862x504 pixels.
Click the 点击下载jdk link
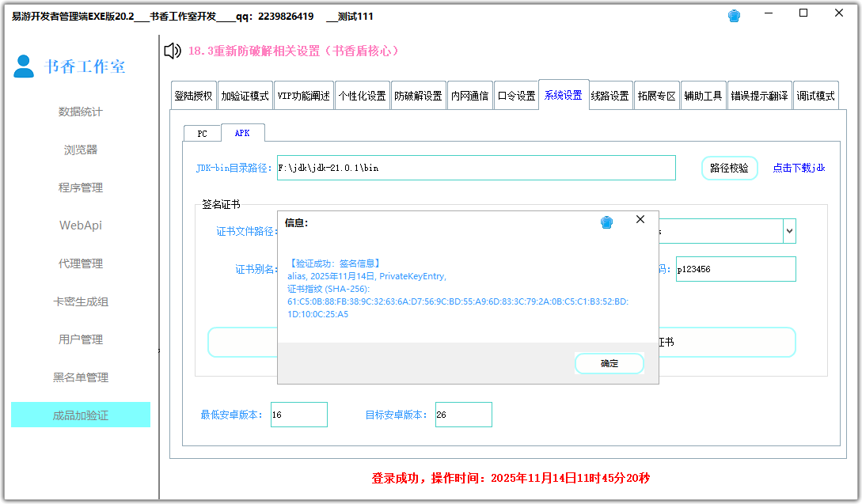tap(799, 168)
